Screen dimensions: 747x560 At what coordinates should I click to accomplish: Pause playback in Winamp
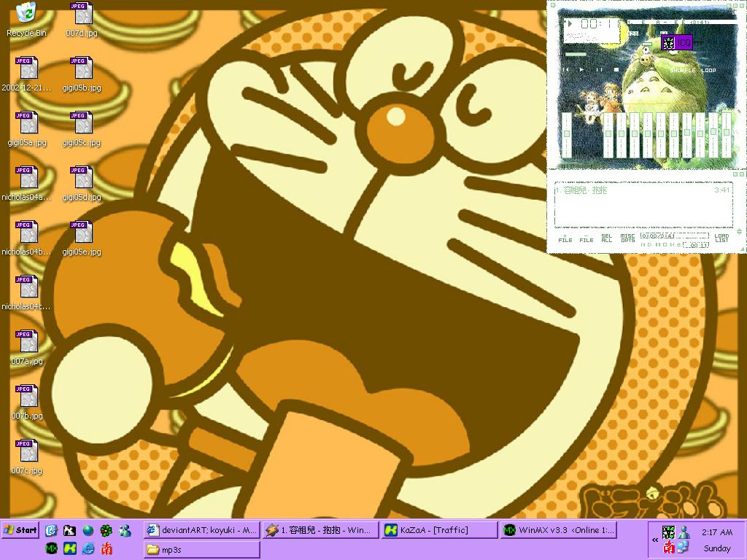pyautogui.click(x=600, y=69)
